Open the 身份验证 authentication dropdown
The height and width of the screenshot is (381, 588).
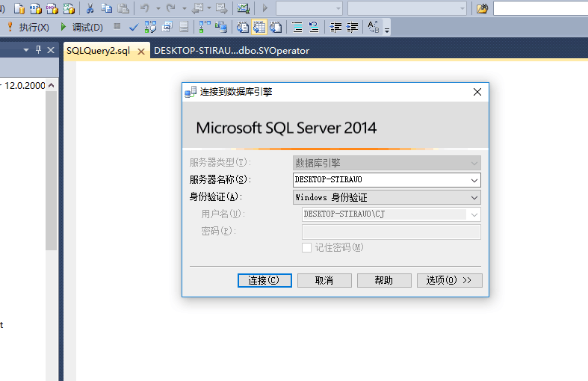(386, 197)
